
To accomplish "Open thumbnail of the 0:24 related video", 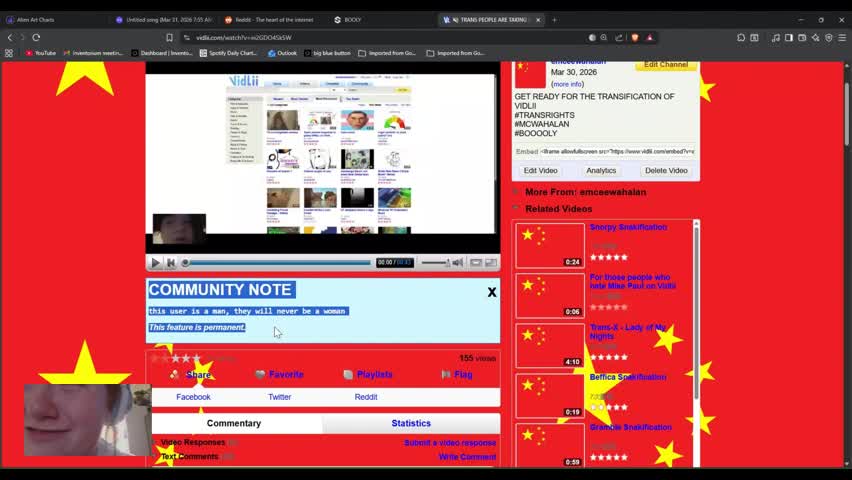I will (x=550, y=246).
